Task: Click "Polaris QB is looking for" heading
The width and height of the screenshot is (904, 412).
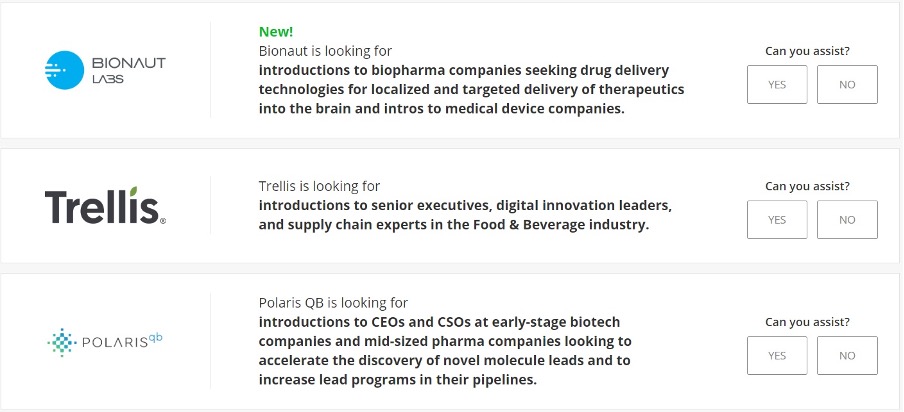Action: tap(333, 303)
